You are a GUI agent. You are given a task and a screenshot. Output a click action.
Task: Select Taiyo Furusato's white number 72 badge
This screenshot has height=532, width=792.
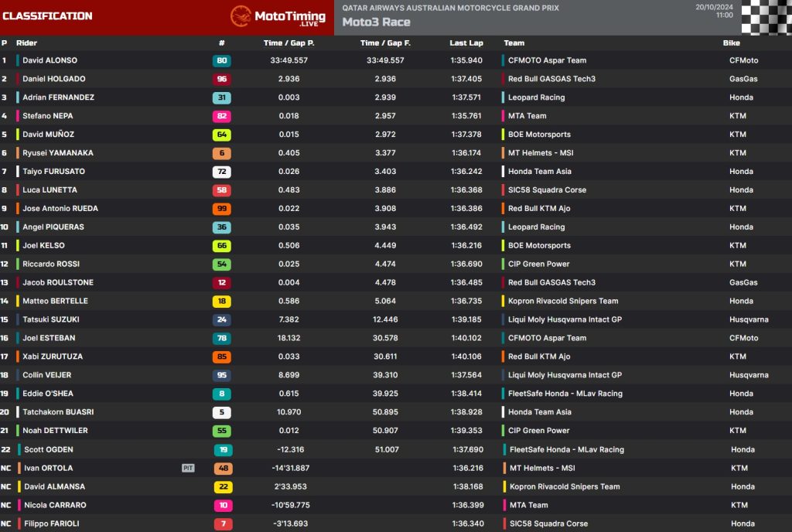click(221, 172)
